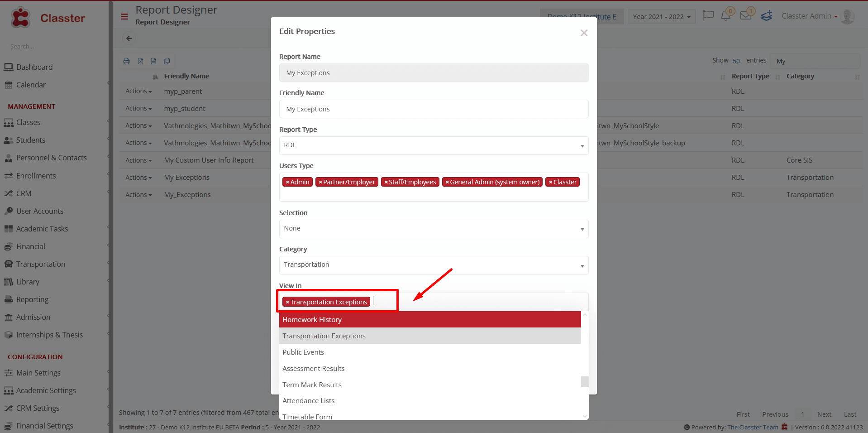This screenshot has width=868, height=433.
Task: Open Internships & Thesis in the sidebar
Action: pos(49,335)
